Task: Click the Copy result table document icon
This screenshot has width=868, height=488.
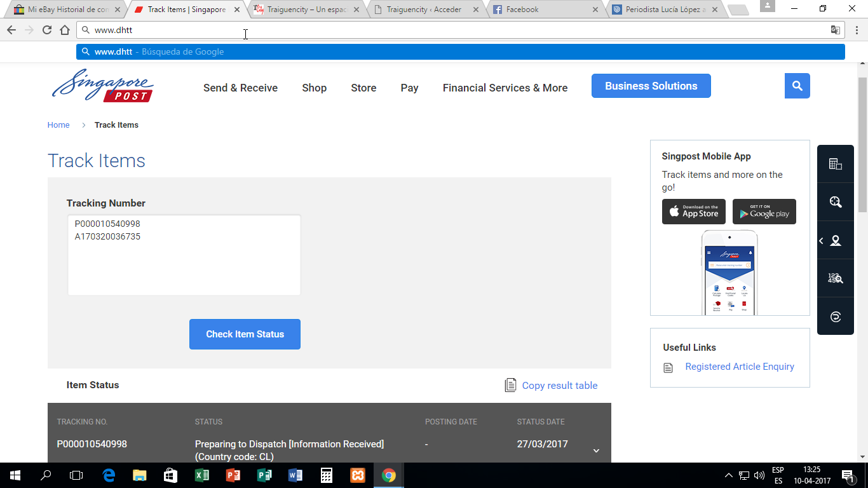Action: (510, 385)
